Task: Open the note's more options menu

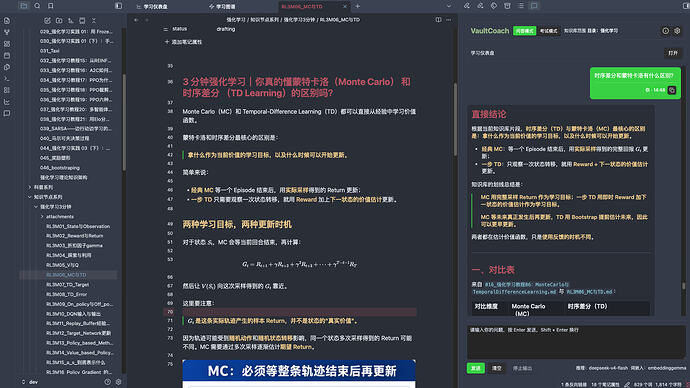Action: pyautogui.click(x=448, y=20)
